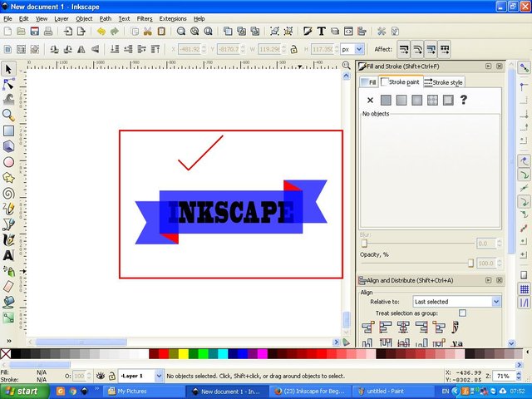Pick the yellow swatch in palette

pyautogui.click(x=184, y=354)
